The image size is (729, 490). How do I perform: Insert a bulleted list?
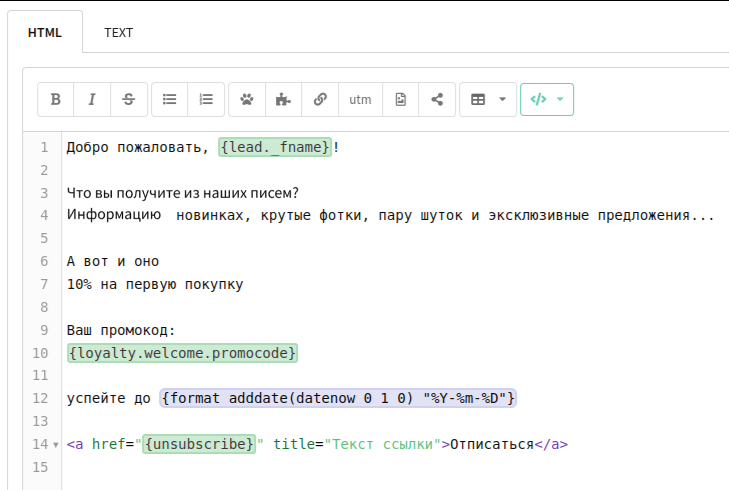170,99
